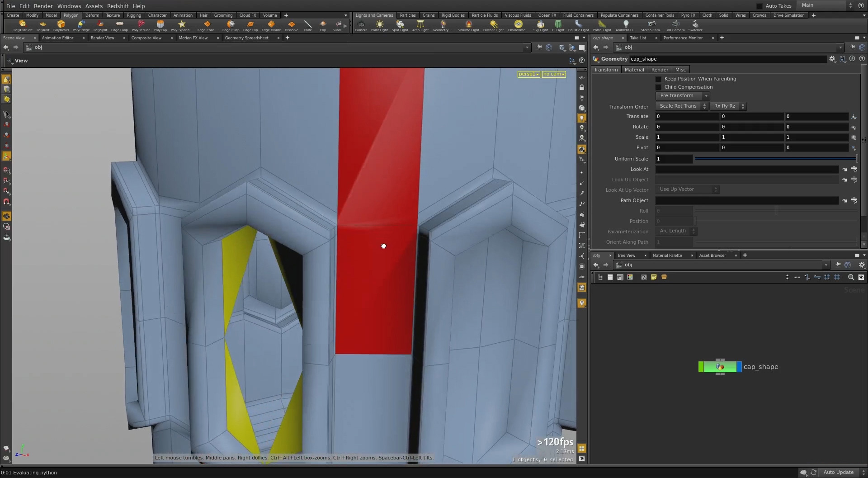Click the Auto Update button

click(838, 472)
